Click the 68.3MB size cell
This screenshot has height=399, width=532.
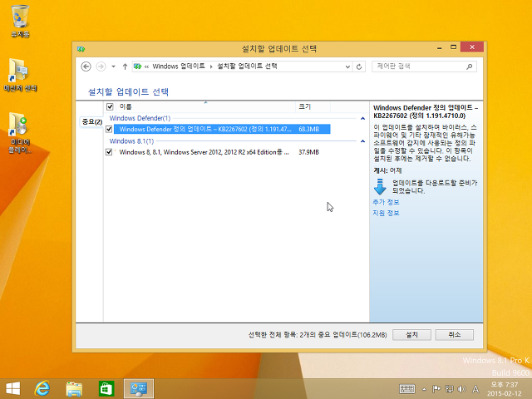coord(308,129)
